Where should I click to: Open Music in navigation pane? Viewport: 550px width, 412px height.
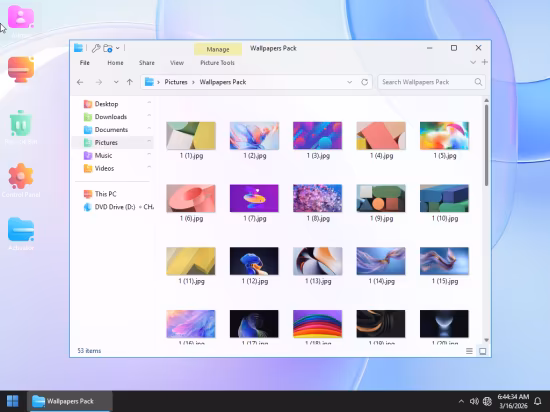(x=103, y=155)
